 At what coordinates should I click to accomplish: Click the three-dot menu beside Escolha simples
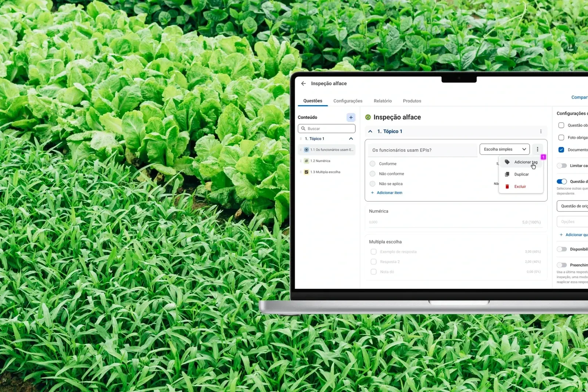[x=537, y=149]
